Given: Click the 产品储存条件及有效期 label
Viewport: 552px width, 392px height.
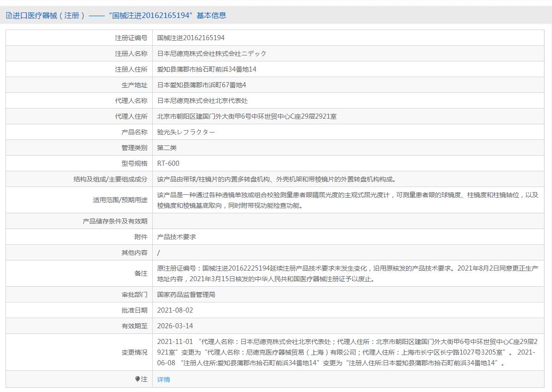Looking at the screenshot, I should (115, 221).
